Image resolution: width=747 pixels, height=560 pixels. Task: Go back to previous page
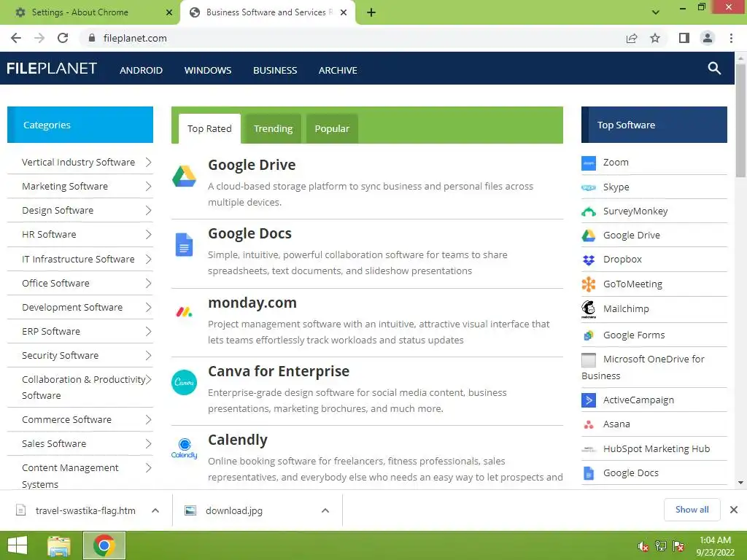click(x=16, y=38)
